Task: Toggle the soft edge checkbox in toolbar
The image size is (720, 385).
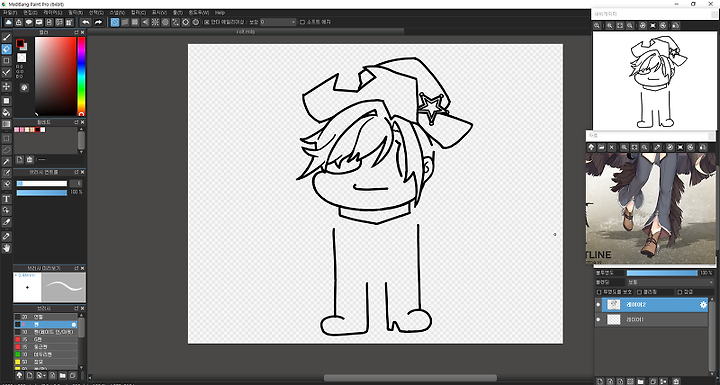Action: 302,22
